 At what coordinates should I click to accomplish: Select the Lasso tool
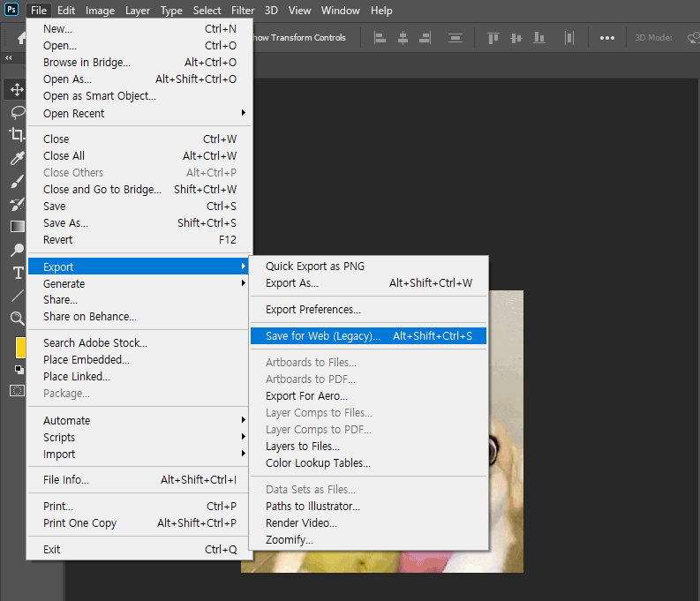(18, 112)
